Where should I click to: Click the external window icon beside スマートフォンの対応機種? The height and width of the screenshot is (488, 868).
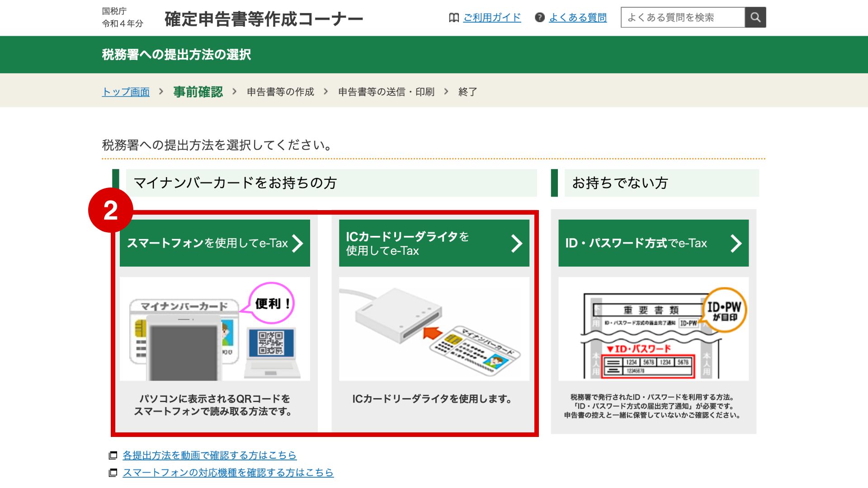pyautogui.click(x=113, y=473)
